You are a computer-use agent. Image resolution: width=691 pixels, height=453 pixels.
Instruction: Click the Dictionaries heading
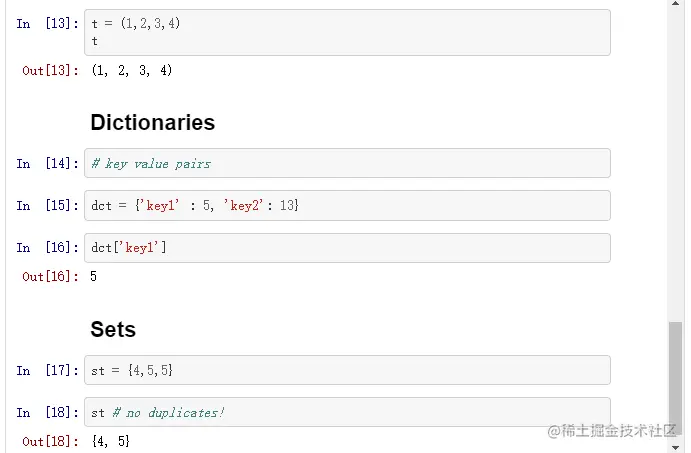click(152, 123)
